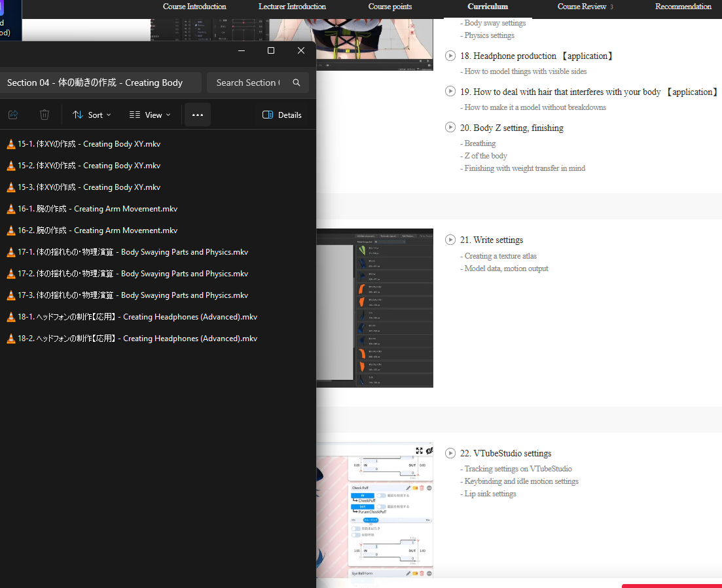
Task: Open the See more three-dots menu
Action: pos(198,115)
